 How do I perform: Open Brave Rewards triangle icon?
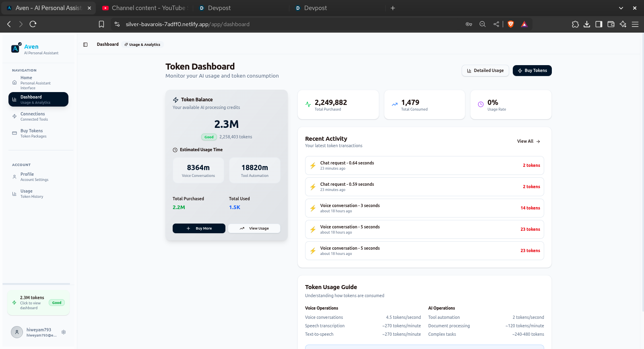(x=524, y=24)
